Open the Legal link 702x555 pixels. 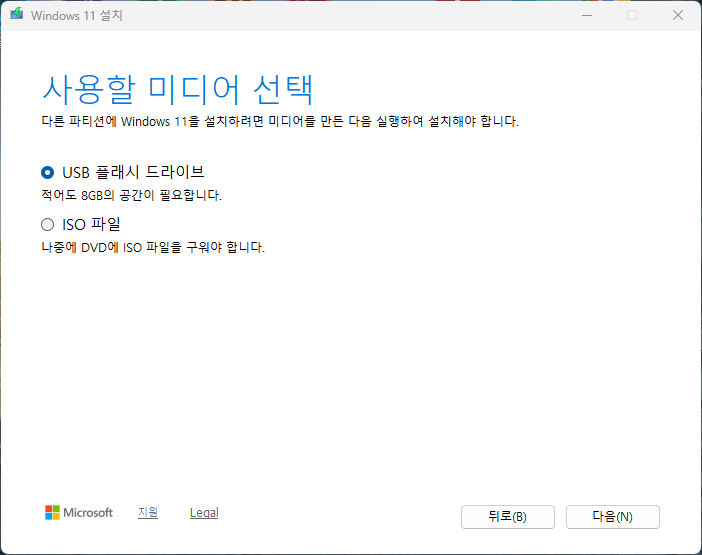(204, 512)
